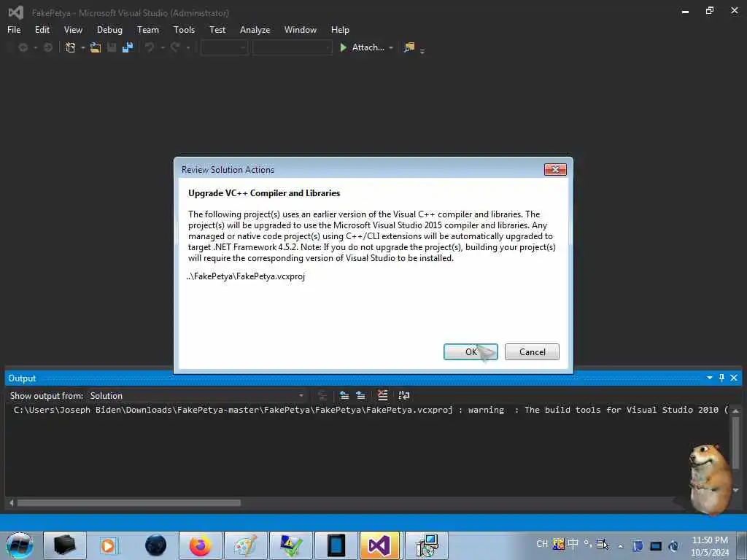747x560 pixels.
Task: Close the Output panel
Action: coord(734,378)
